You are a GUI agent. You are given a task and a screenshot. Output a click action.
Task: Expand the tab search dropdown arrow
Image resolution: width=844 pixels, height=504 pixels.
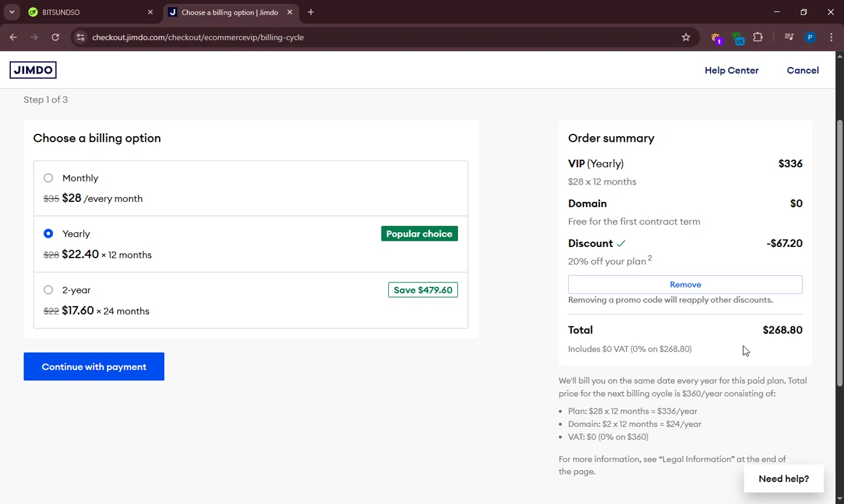tap(12, 12)
